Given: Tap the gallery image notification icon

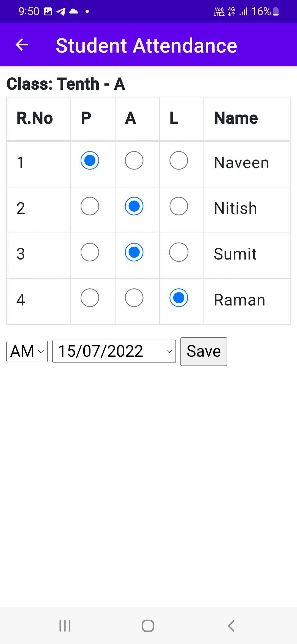Looking at the screenshot, I should click(48, 11).
